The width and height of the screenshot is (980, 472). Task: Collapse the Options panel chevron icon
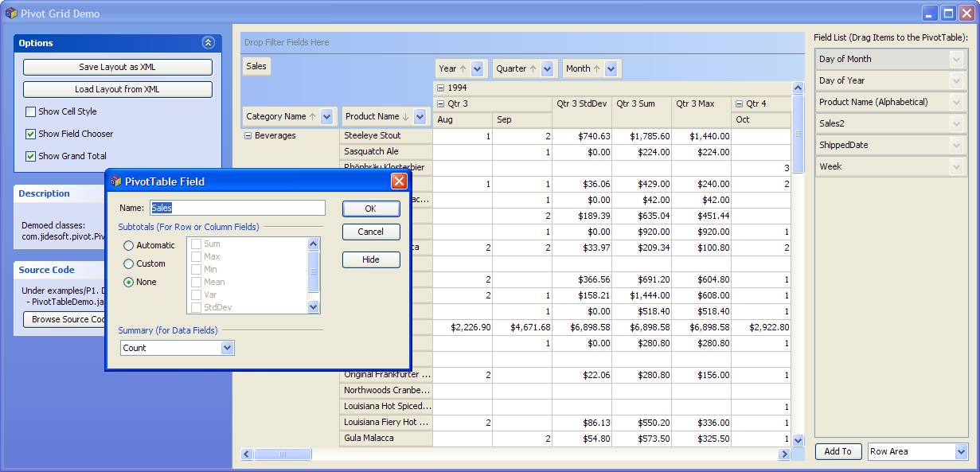pos(208,43)
